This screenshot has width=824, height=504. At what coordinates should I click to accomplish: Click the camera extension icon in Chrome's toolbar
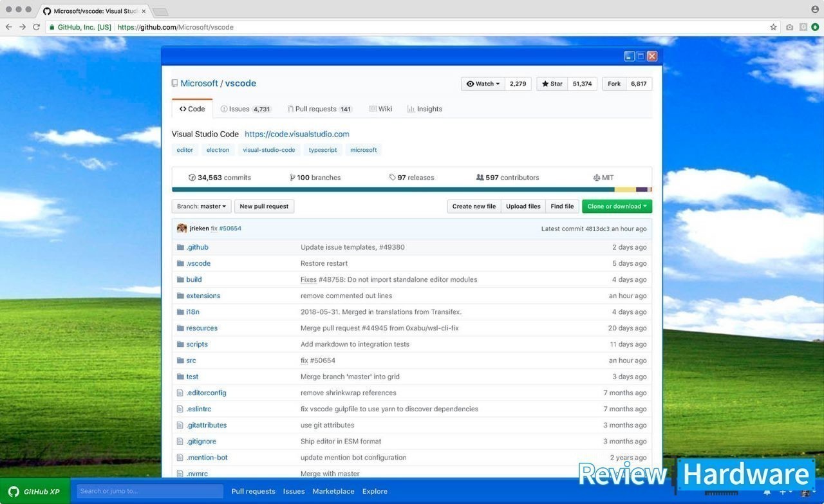789,27
